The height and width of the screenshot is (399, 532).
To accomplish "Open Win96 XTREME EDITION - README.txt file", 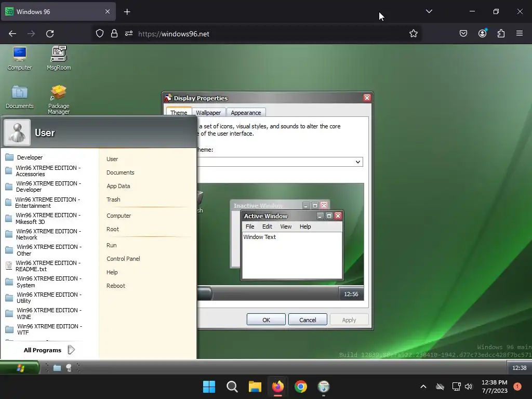I will [x=44, y=266].
